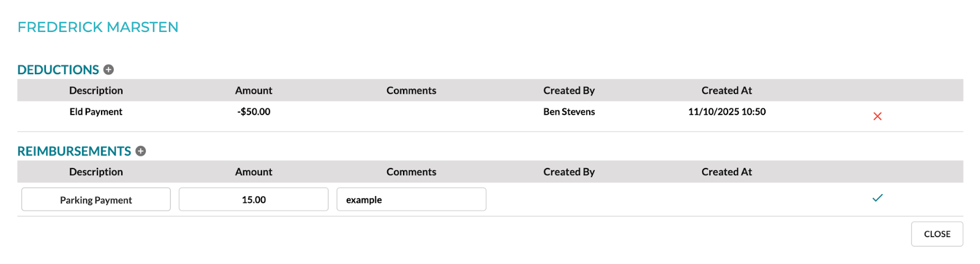Click the Deductions table Created At header
The height and width of the screenshot is (264, 980).
[x=727, y=91]
